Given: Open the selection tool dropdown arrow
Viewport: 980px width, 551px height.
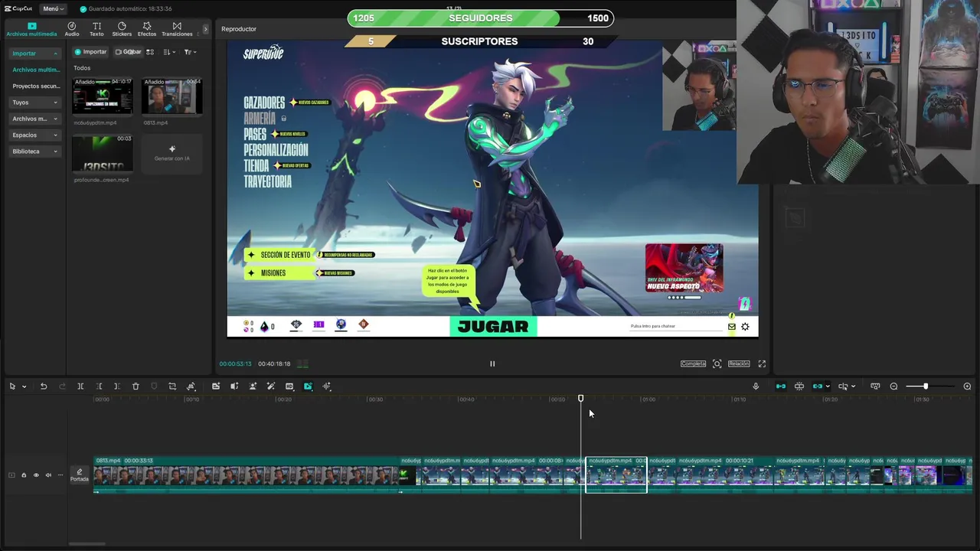Looking at the screenshot, I should (24, 386).
